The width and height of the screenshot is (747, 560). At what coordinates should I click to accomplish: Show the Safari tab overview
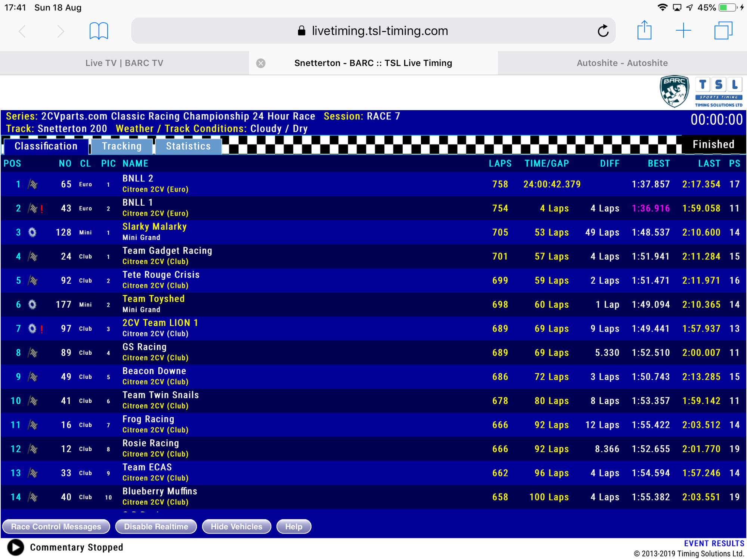[723, 31]
